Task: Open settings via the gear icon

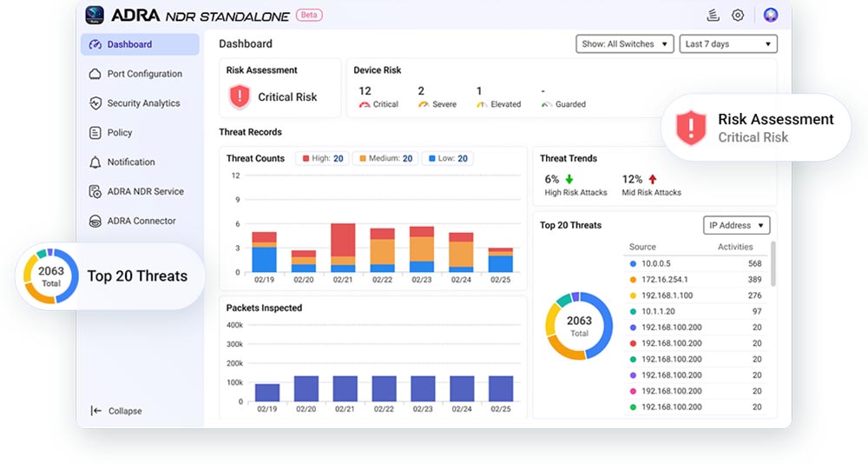Action: [738, 15]
